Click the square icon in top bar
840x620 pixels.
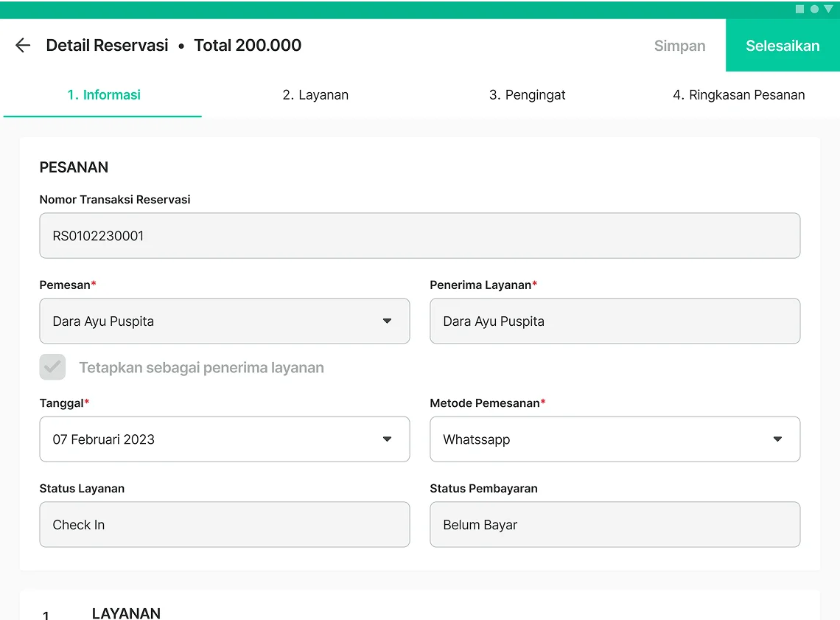tap(800, 10)
